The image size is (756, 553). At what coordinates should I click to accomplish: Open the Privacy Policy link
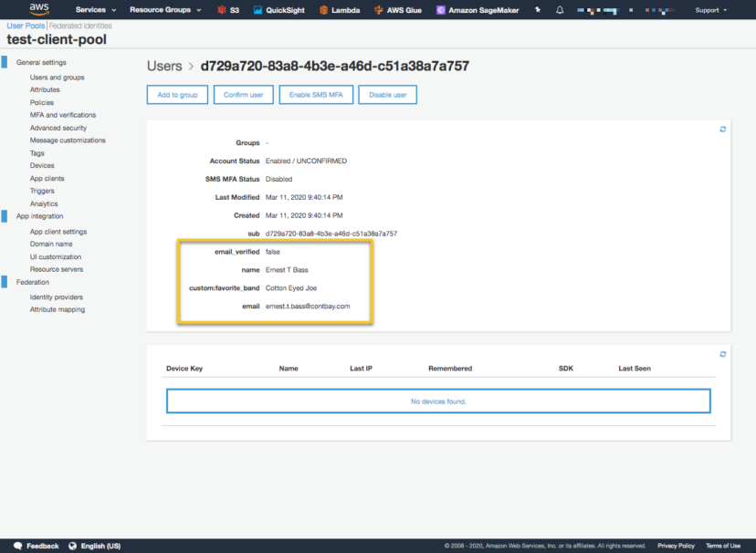click(x=676, y=545)
